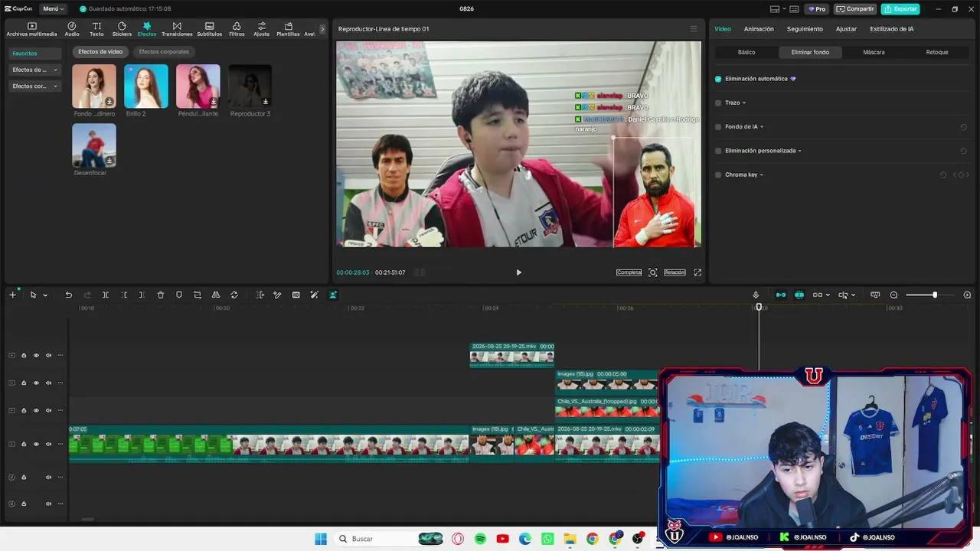This screenshot has width=980, height=551.
Task: Enable the Chroma key checkbox
Action: coord(718,174)
